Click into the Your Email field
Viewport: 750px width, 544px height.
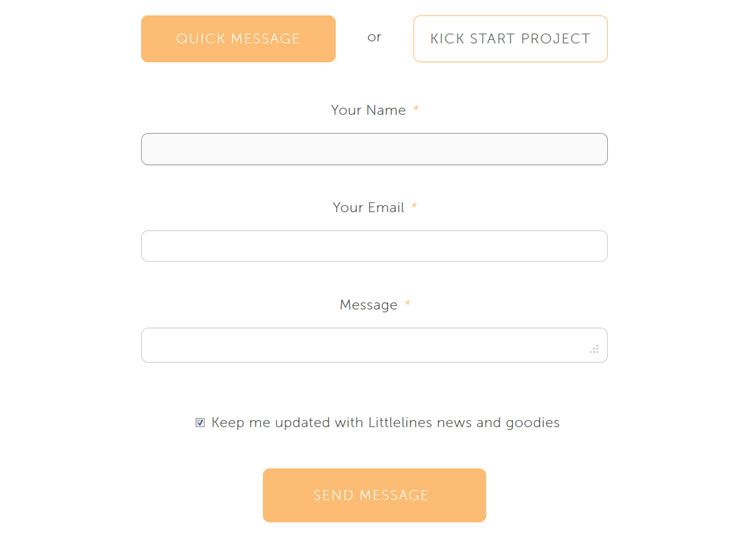pyautogui.click(x=374, y=246)
